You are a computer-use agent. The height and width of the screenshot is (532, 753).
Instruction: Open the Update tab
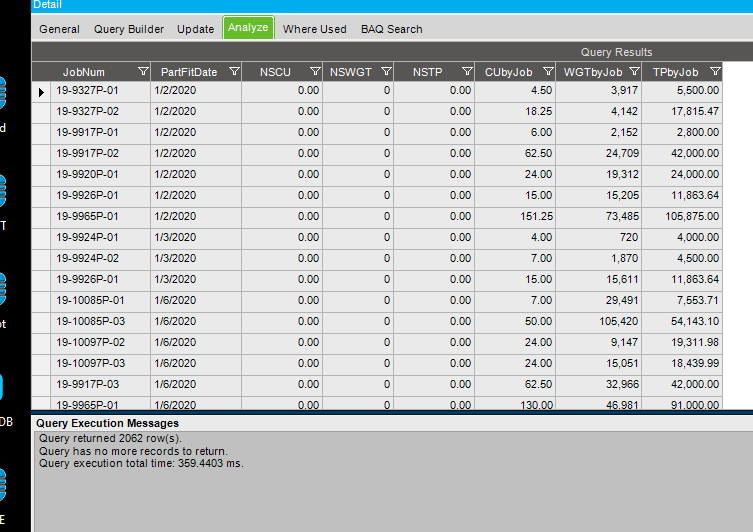pos(195,29)
